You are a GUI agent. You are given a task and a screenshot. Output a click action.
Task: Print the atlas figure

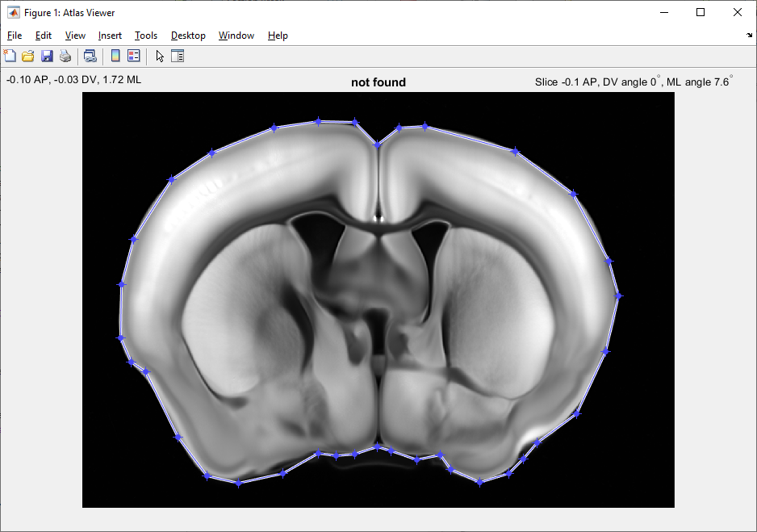click(x=65, y=56)
